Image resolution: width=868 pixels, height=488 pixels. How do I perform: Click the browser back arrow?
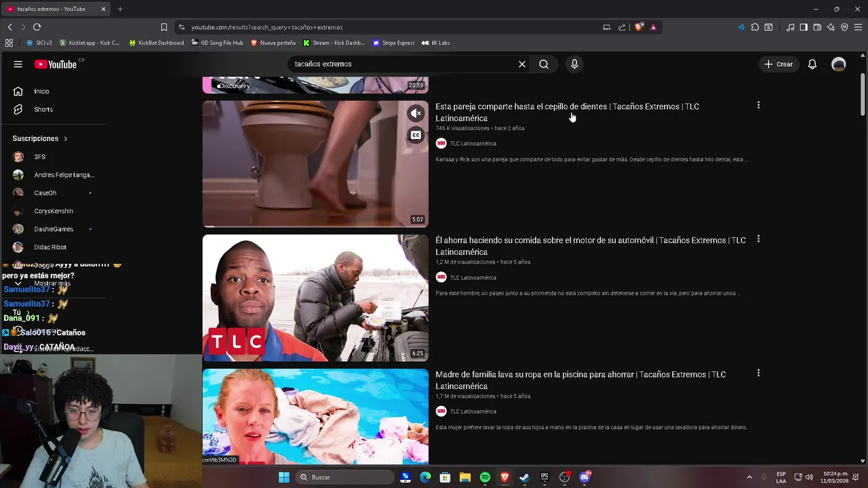click(10, 27)
